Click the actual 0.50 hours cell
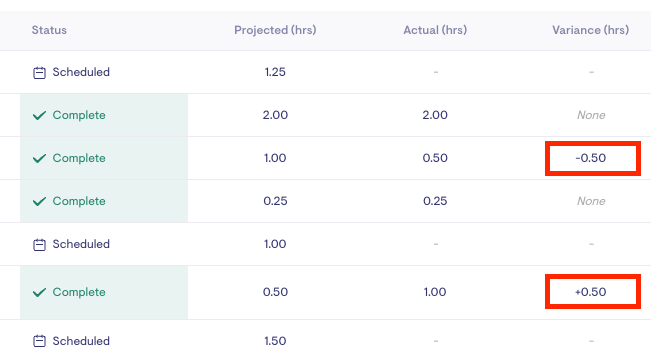The image size is (651, 360). tap(435, 158)
